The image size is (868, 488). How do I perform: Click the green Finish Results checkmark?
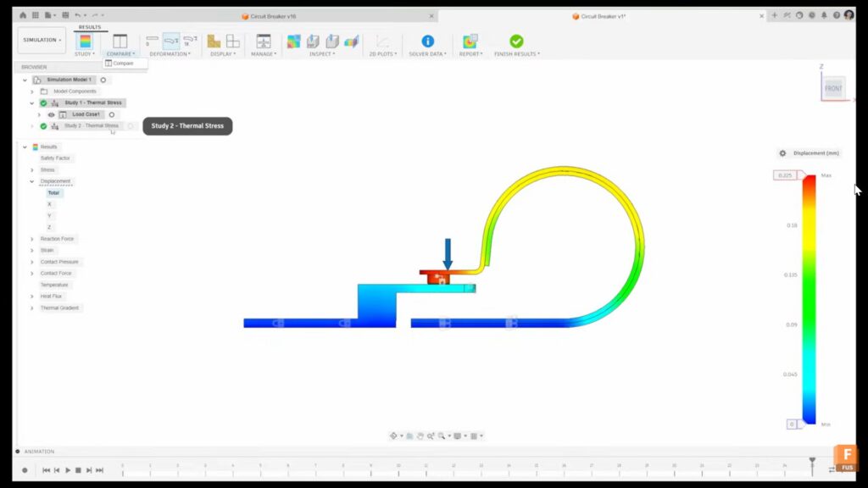(516, 42)
